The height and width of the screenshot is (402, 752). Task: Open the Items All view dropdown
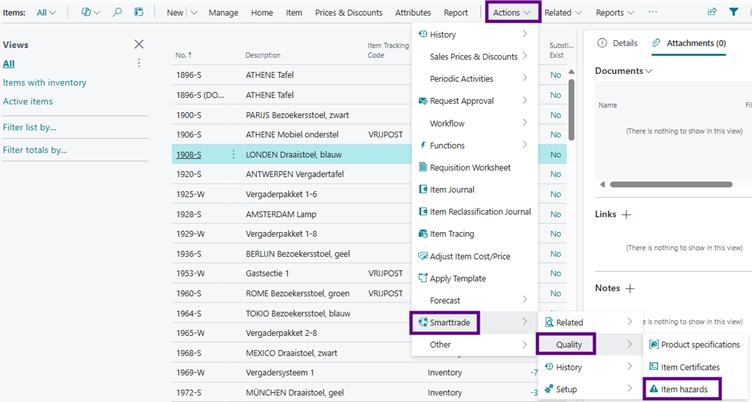tap(46, 12)
